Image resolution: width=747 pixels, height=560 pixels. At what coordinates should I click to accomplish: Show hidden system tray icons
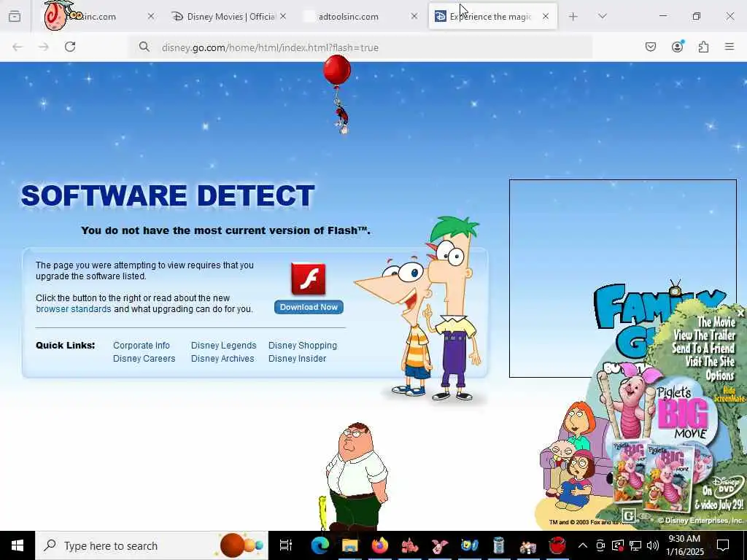(x=583, y=545)
